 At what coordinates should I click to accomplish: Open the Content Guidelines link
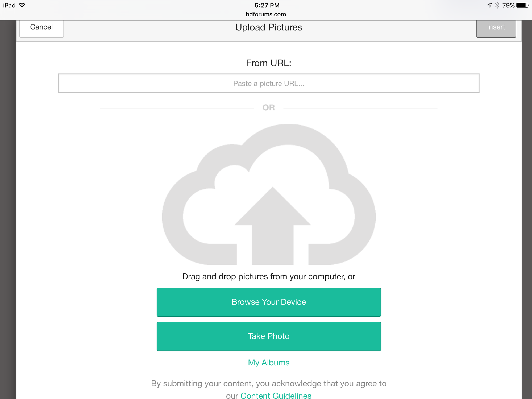pos(276,395)
